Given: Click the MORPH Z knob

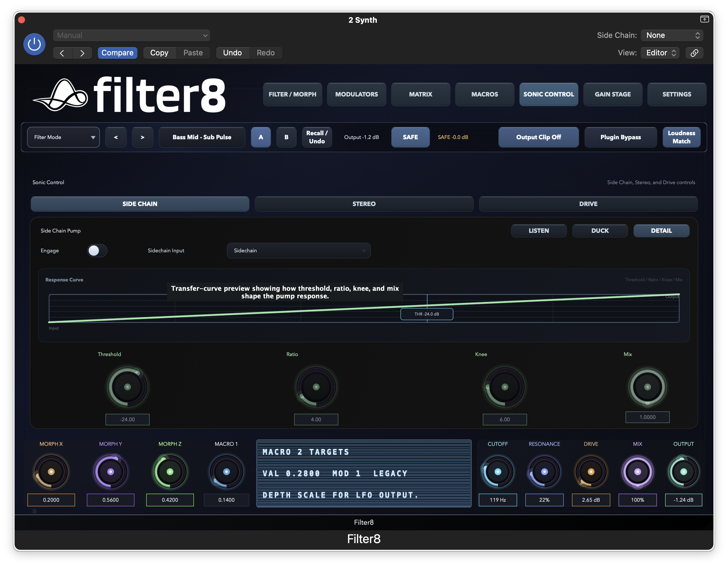Looking at the screenshot, I should click(x=170, y=472).
